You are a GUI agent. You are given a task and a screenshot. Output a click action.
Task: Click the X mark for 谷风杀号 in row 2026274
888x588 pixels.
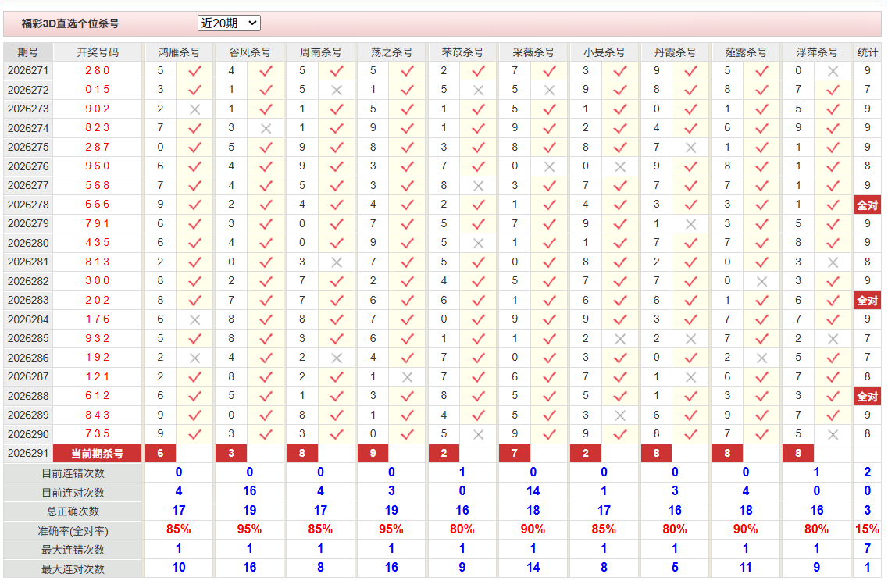pos(266,129)
